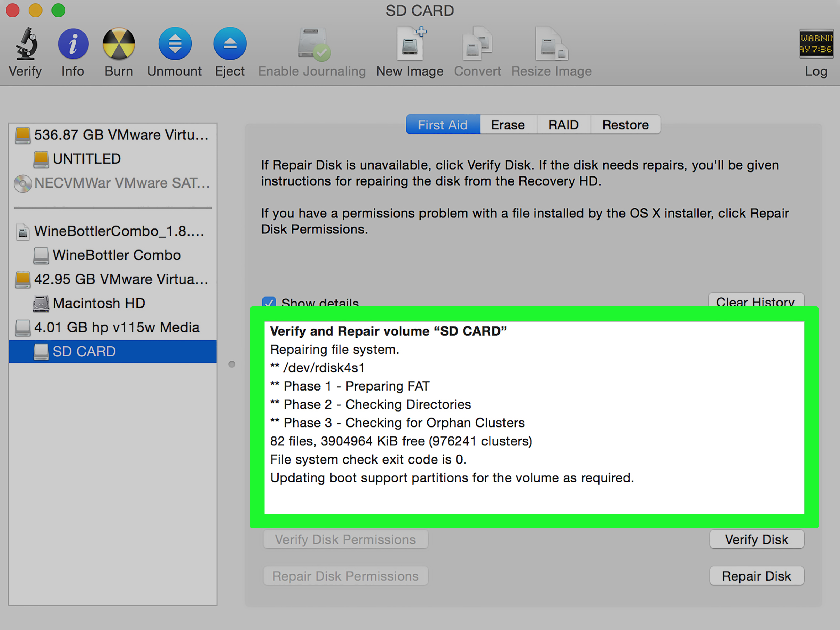The height and width of the screenshot is (630, 840).
Task: Select the Macintosh HD volume
Action: [x=113, y=303]
